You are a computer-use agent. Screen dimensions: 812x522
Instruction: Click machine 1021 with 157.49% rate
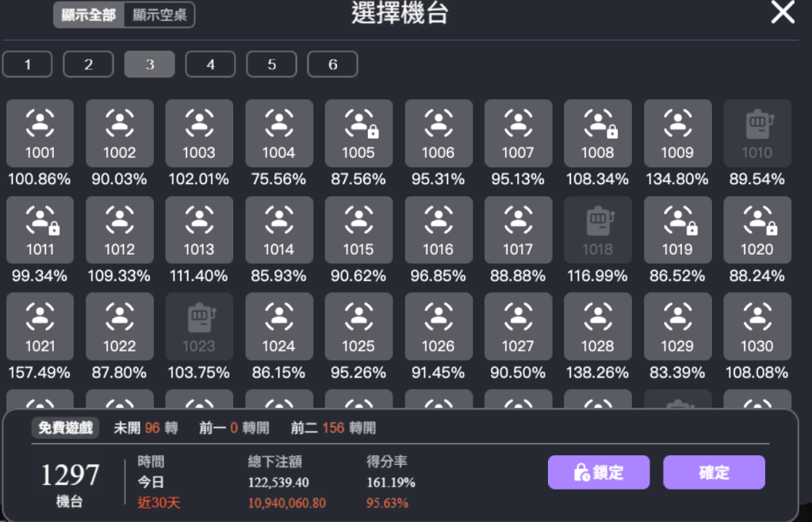(x=40, y=326)
